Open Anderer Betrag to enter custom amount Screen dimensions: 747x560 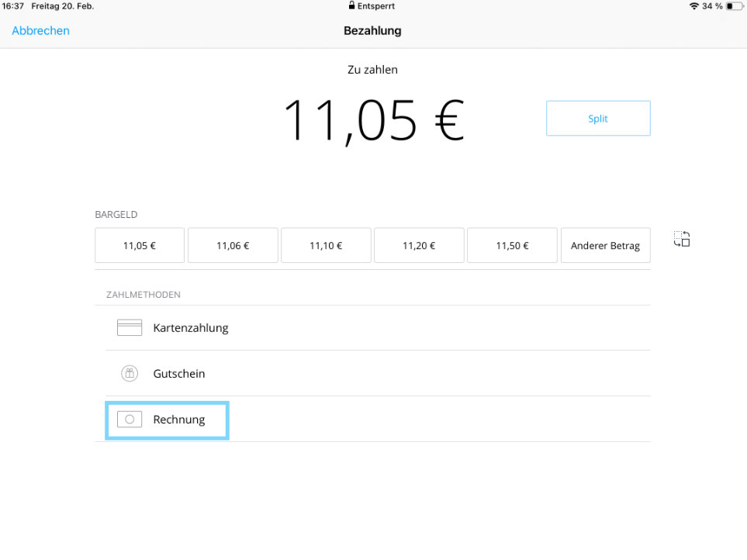(605, 246)
